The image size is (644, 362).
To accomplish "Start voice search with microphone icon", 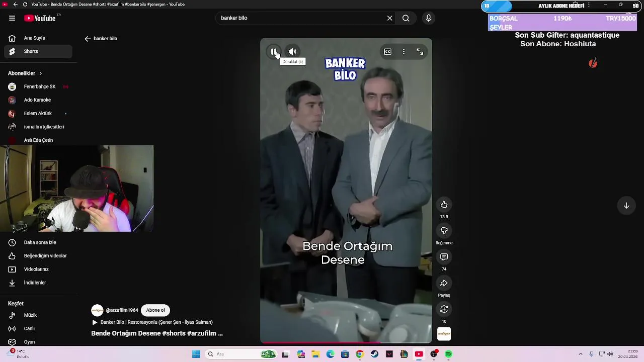I will (x=429, y=18).
